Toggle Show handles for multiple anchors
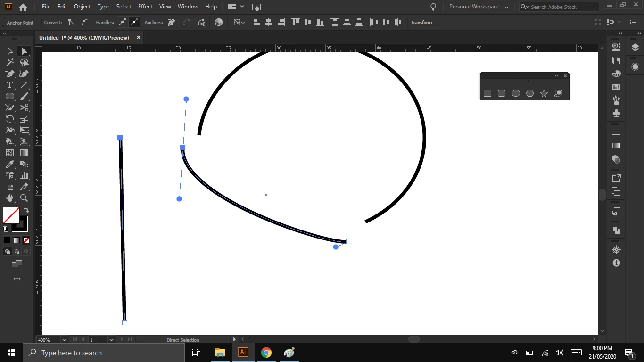644x362 pixels. click(x=123, y=22)
